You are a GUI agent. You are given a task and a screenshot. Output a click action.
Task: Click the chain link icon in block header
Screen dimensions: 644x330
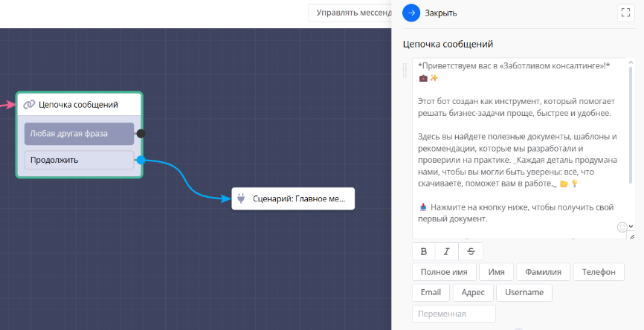[29, 105]
